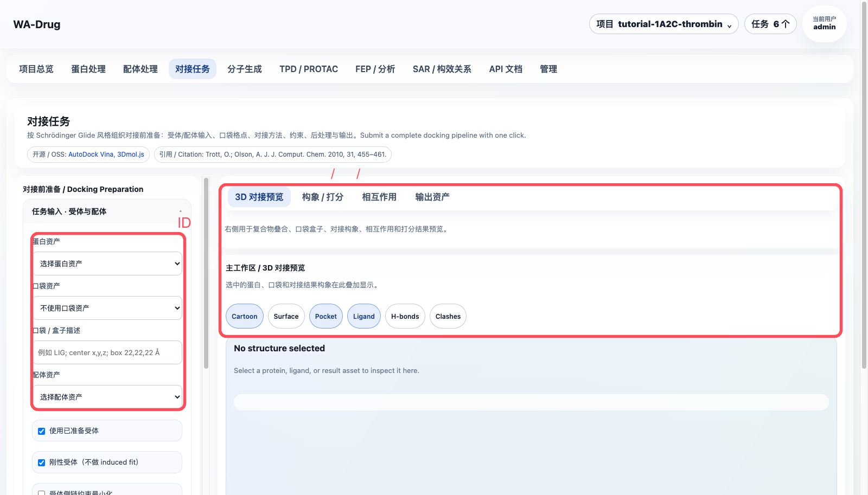This screenshot has height=495, width=868.
Task: Open the 选择配体资产 dropdown
Action: pos(107,397)
